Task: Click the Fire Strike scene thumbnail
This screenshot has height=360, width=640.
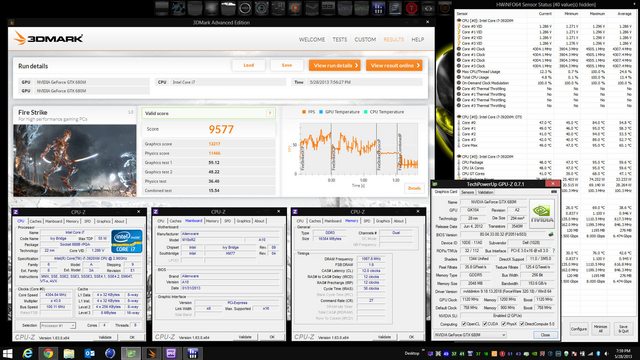Action: 75,160
